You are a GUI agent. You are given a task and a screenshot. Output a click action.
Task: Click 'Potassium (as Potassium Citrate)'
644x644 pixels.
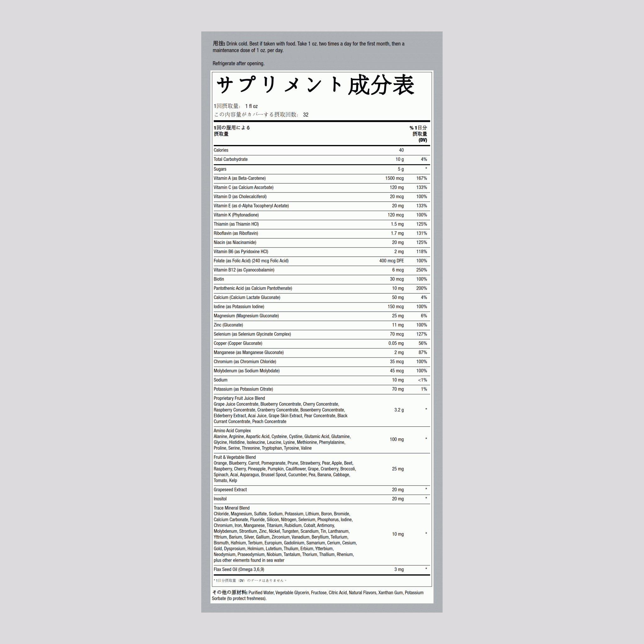pos(243,389)
